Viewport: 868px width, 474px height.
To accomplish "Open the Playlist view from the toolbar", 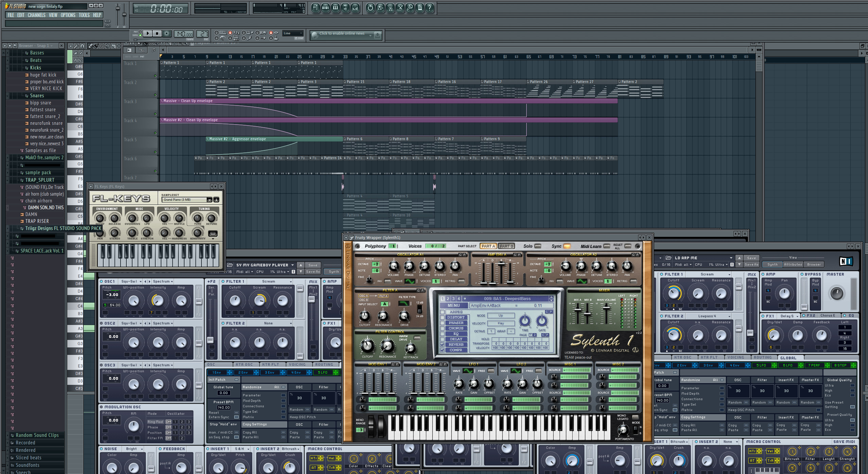I will [x=316, y=8].
